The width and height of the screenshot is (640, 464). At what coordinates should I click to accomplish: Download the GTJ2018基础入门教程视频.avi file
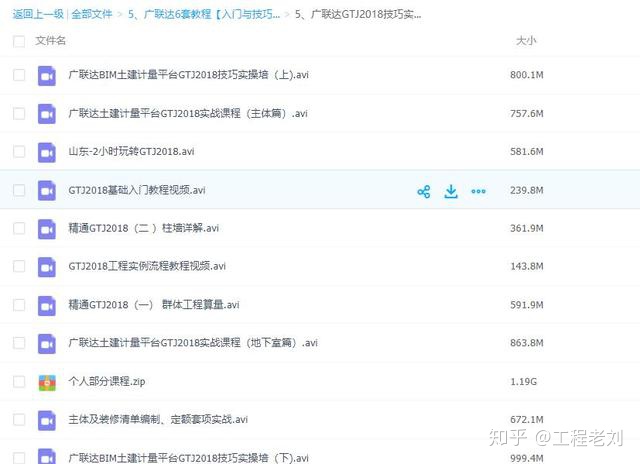451,191
